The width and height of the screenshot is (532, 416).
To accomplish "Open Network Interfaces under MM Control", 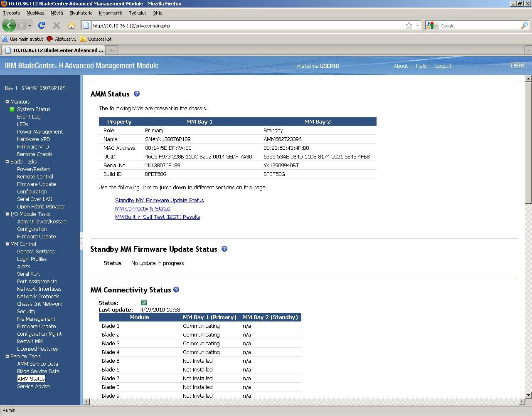I will (39, 289).
